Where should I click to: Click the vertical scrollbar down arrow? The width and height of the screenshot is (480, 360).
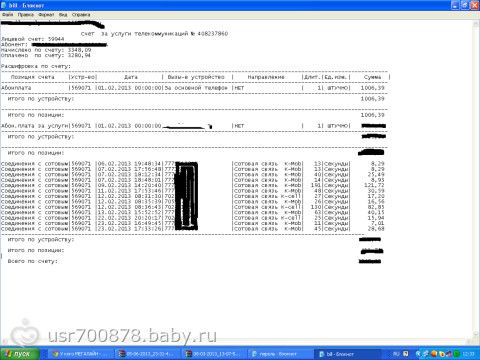click(476, 334)
